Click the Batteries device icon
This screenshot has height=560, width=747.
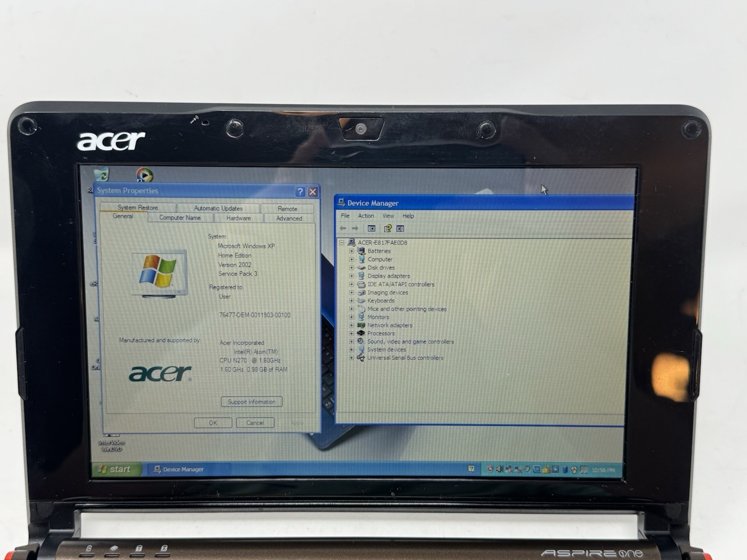point(361,251)
